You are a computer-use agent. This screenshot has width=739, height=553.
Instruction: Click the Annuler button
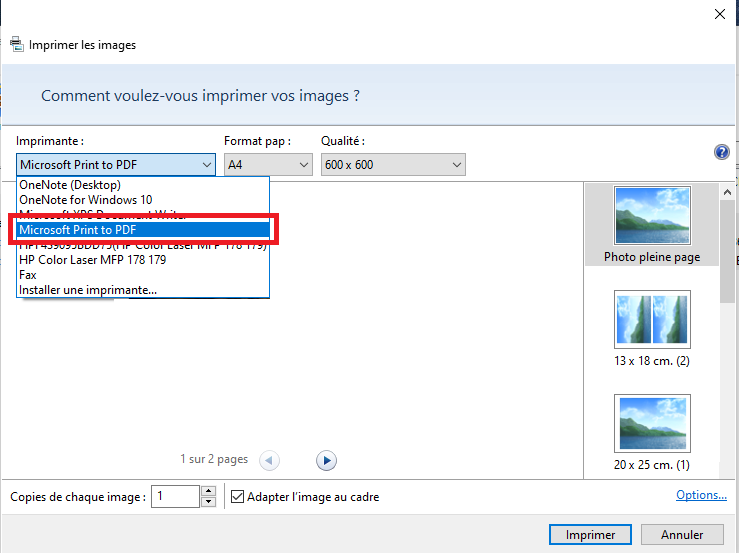pos(681,535)
